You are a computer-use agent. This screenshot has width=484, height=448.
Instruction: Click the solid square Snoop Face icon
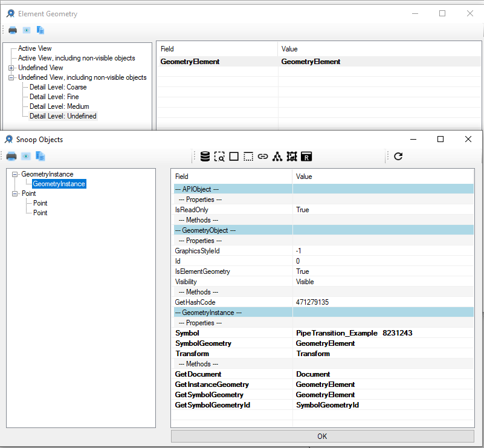[234, 157]
